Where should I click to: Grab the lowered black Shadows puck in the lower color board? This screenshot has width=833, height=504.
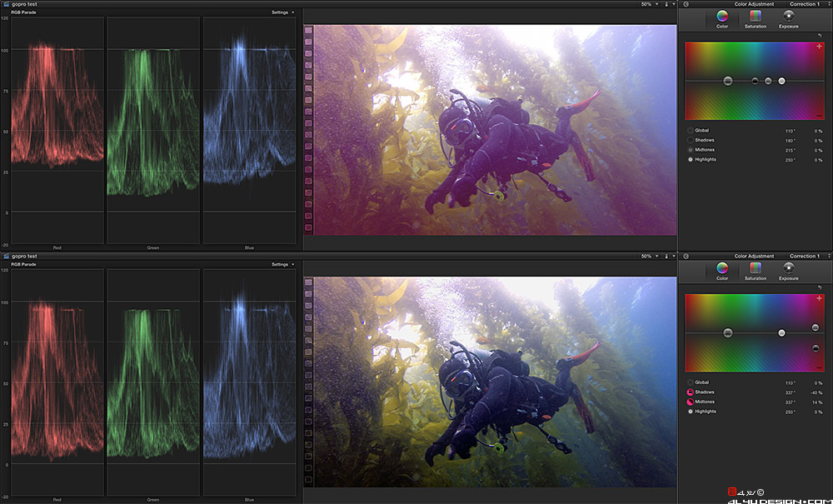point(816,348)
